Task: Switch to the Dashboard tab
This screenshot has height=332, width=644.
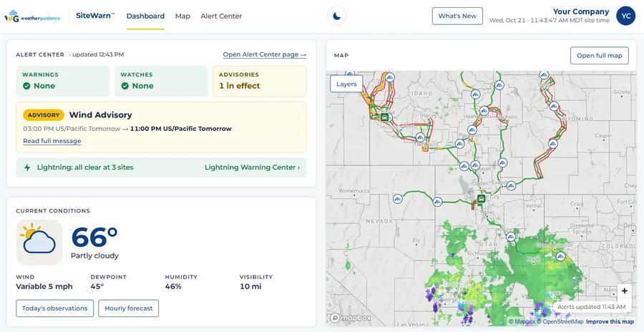Action: (x=145, y=16)
